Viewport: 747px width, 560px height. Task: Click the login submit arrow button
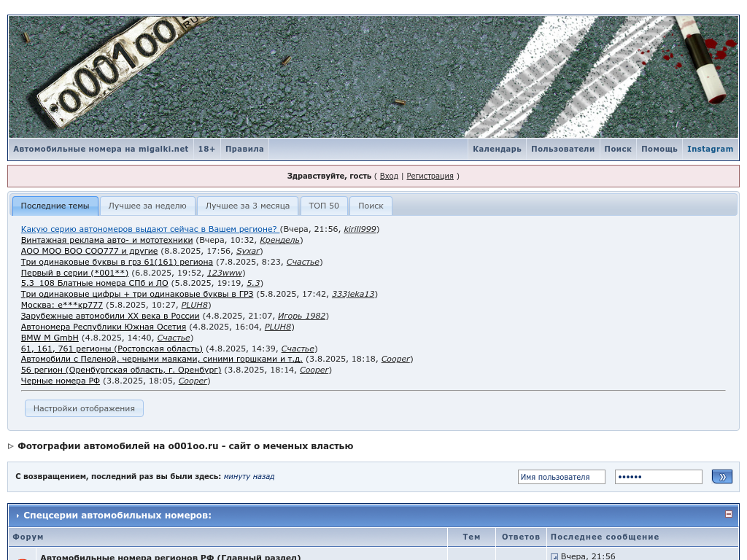click(721, 477)
